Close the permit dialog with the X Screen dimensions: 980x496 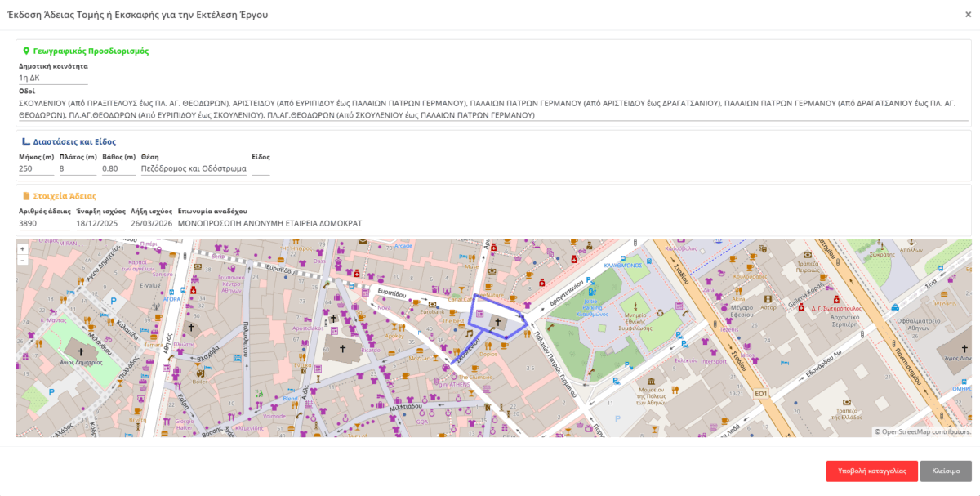(x=968, y=14)
